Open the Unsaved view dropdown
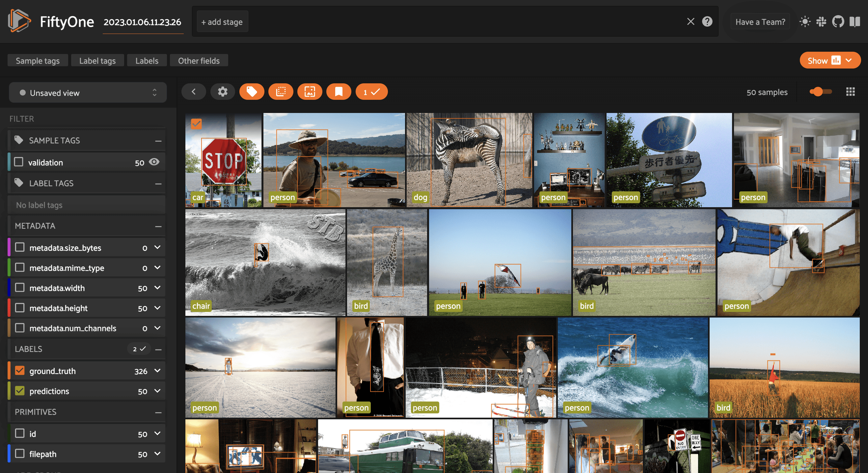 88,93
